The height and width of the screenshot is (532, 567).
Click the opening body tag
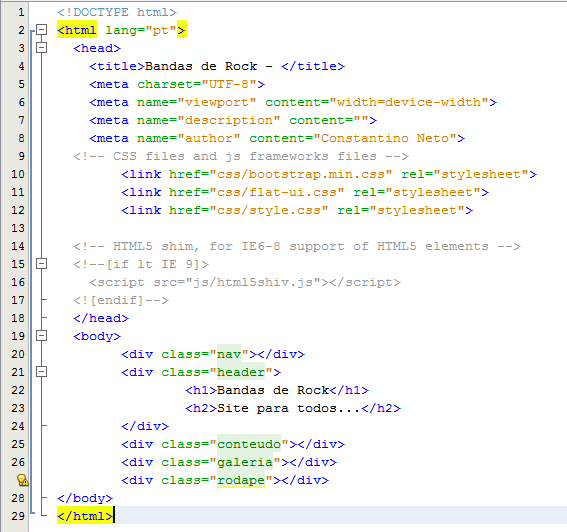[x=97, y=336]
